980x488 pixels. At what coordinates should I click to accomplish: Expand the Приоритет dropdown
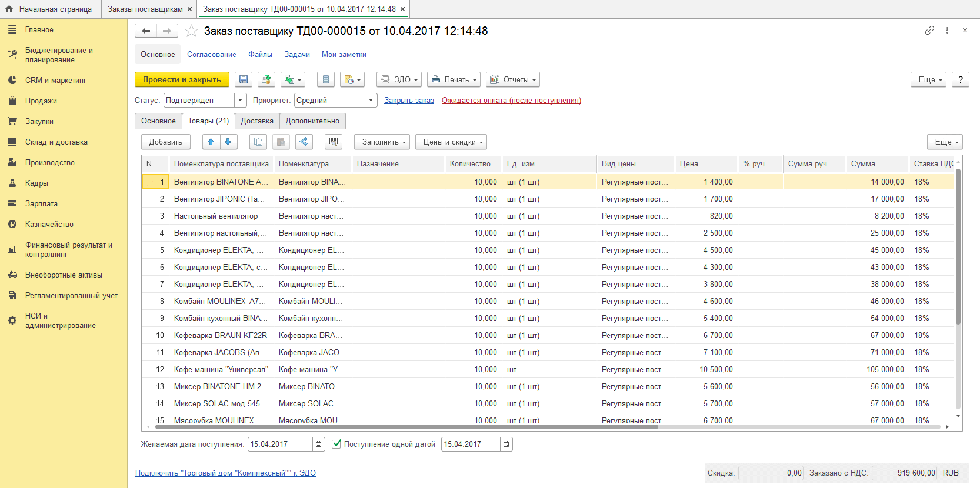click(371, 101)
